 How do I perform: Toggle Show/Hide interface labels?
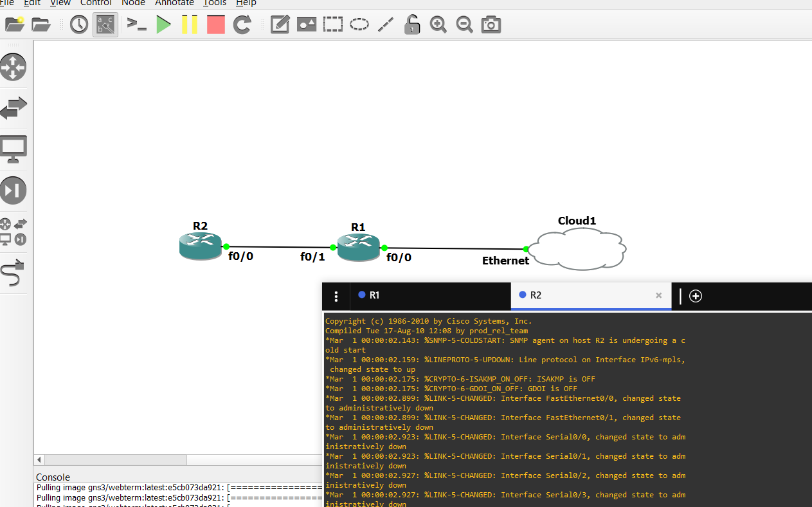point(105,24)
